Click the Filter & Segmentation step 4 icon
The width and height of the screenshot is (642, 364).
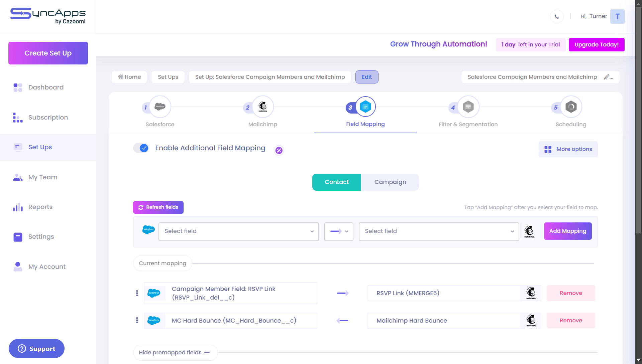pos(468,107)
